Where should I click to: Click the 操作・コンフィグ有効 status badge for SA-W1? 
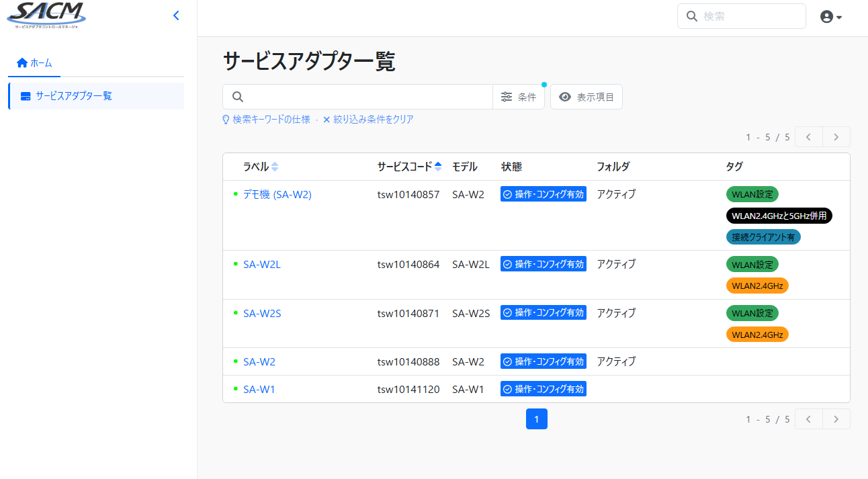544,389
